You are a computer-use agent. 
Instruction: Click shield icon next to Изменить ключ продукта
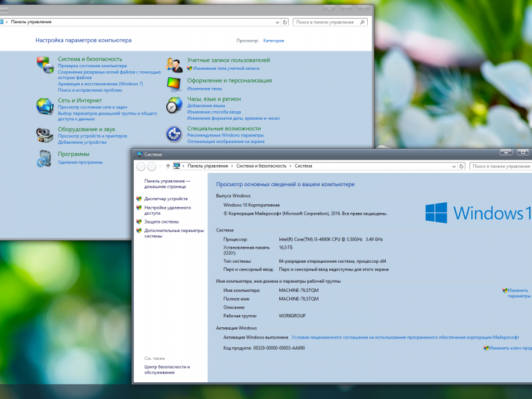coord(486,348)
